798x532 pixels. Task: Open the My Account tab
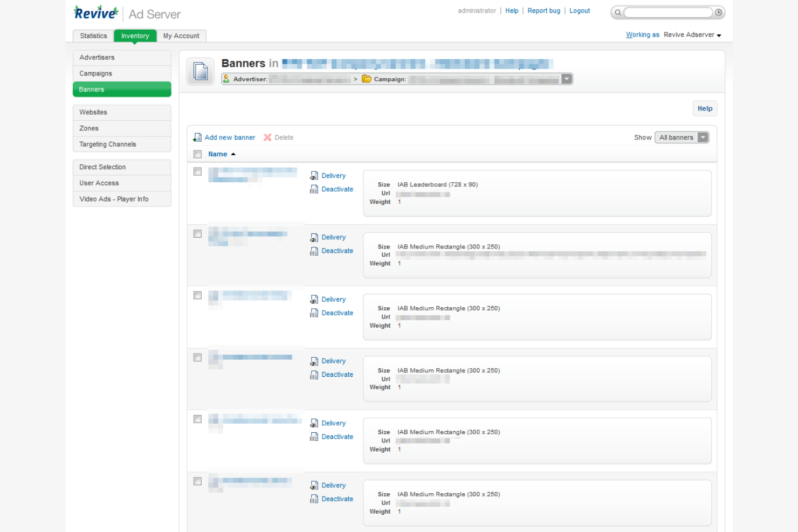(181, 36)
